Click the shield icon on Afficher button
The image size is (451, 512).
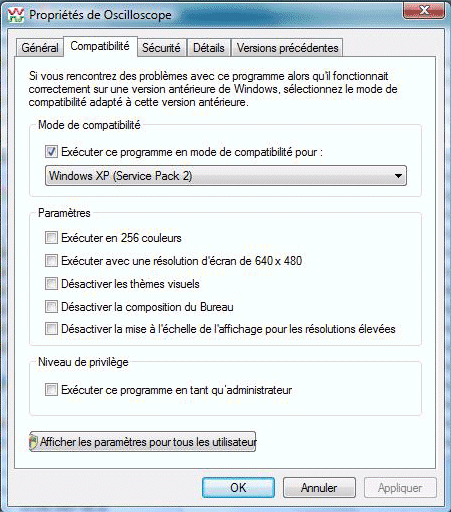[x=33, y=442]
